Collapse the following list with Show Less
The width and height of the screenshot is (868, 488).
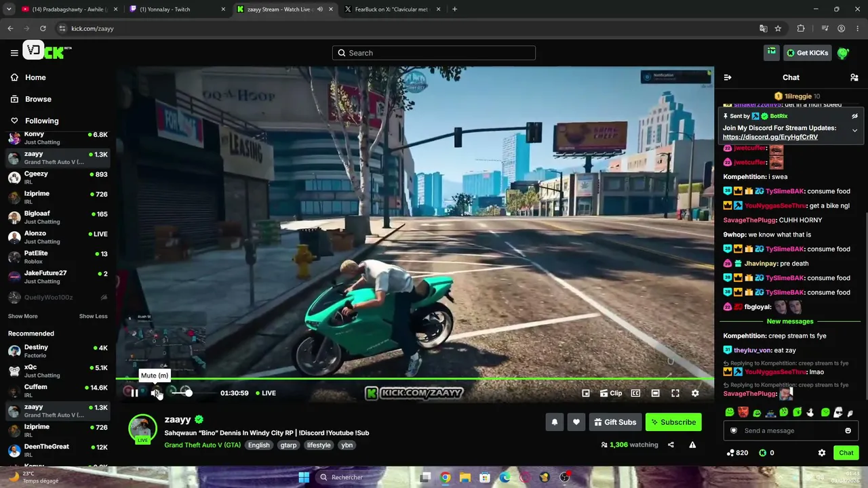pos(93,317)
